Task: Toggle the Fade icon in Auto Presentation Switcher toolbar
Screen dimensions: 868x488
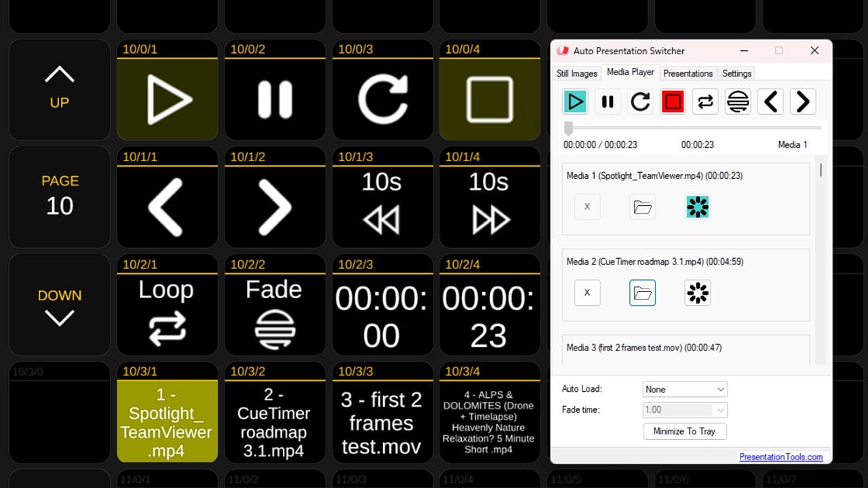Action: pos(738,102)
